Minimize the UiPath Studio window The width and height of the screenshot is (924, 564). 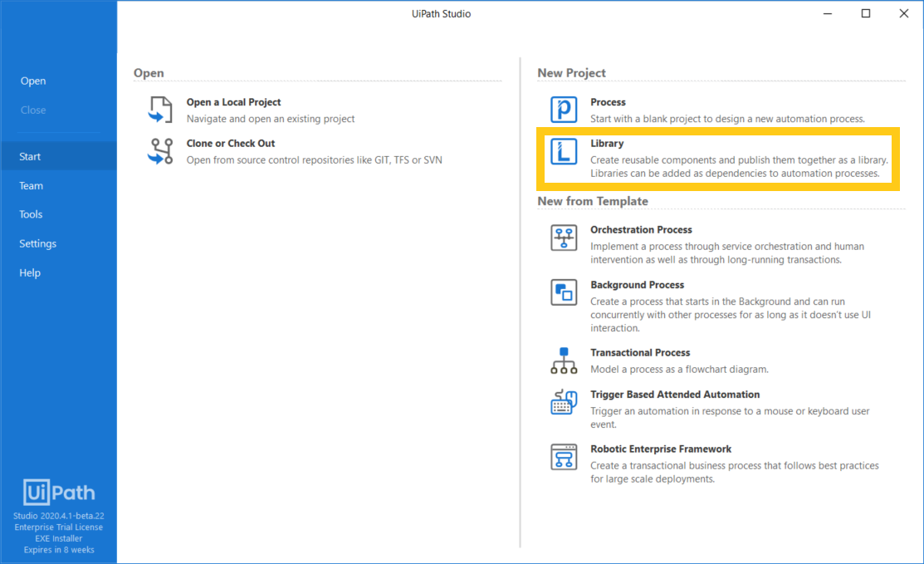[x=828, y=13]
